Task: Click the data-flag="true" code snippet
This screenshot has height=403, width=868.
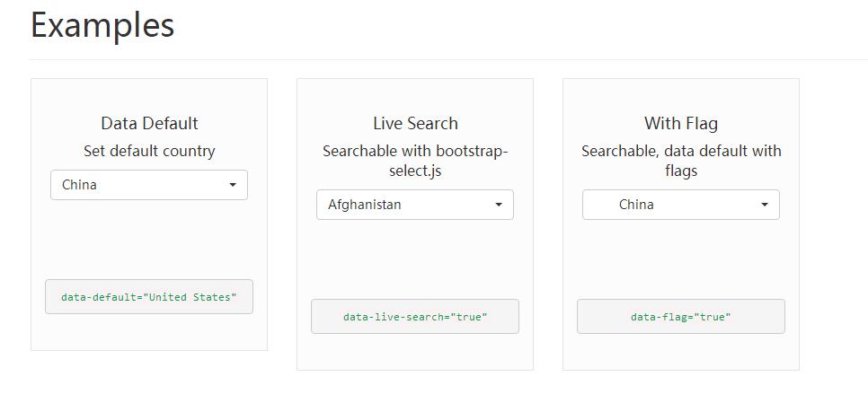Action: (680, 316)
